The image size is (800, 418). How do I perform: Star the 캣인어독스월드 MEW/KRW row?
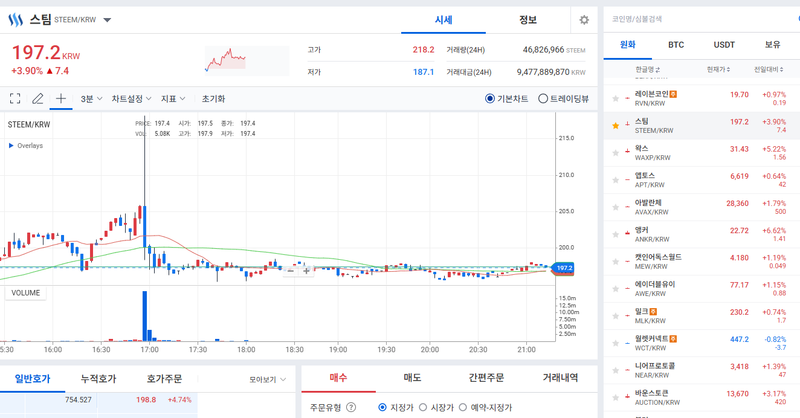click(615, 261)
